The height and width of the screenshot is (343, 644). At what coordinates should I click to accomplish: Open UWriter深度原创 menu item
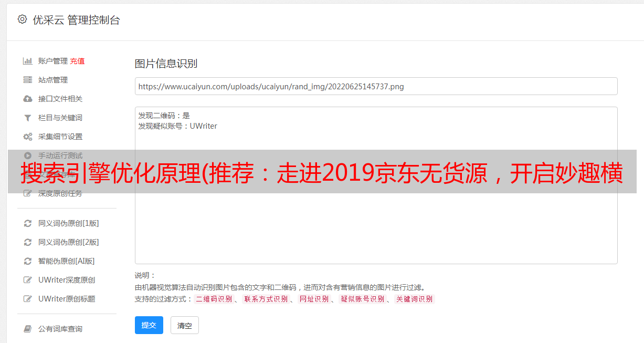67,280
